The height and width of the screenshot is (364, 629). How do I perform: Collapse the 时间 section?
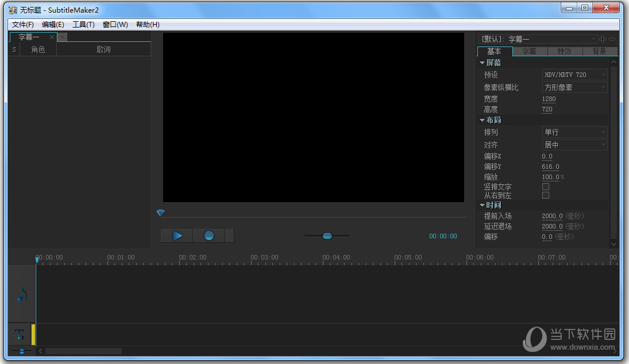(482, 205)
